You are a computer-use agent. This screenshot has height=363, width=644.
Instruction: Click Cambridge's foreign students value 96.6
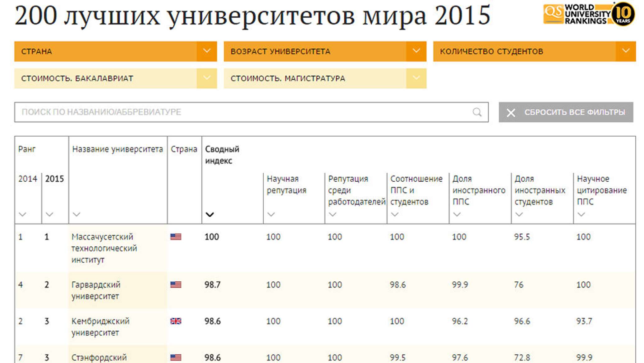pyautogui.click(x=522, y=321)
